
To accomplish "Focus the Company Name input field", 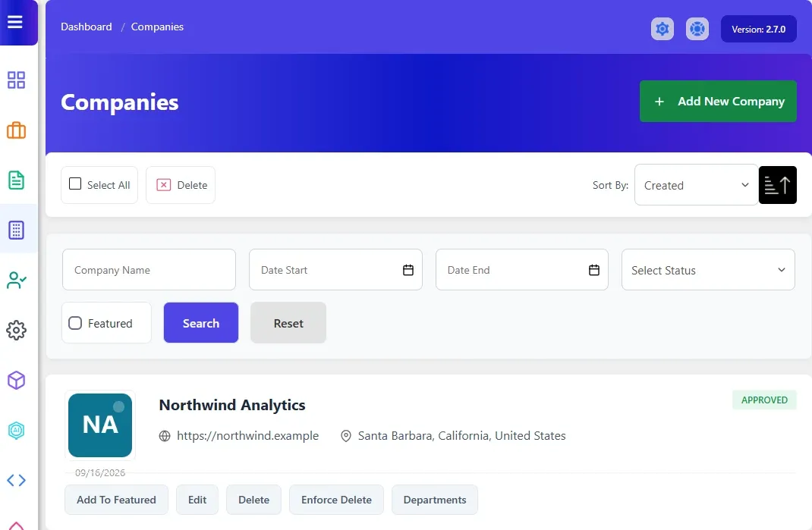I will coord(149,270).
